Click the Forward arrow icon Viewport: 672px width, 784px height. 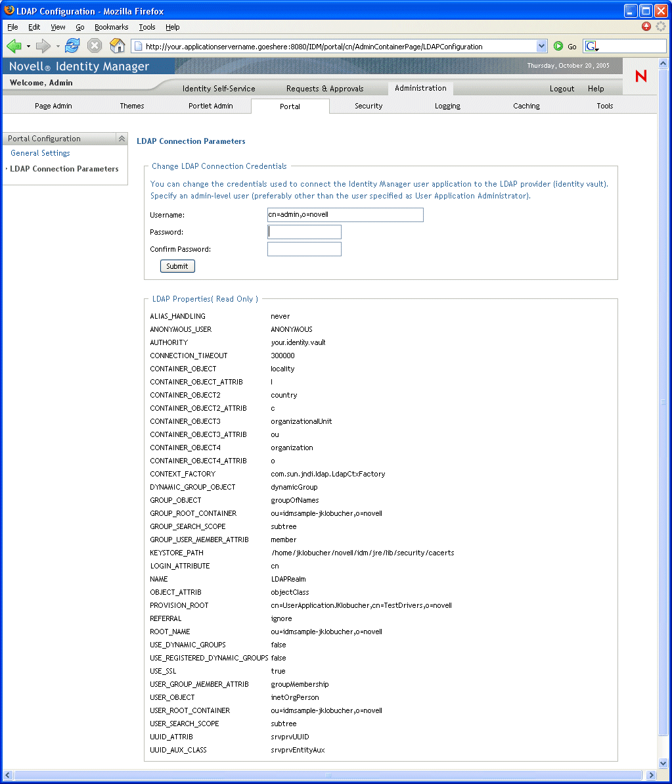43,46
